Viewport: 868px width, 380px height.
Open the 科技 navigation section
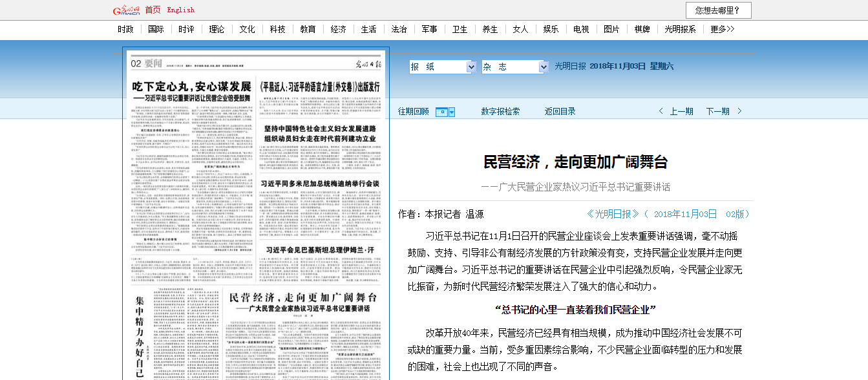tap(277, 29)
